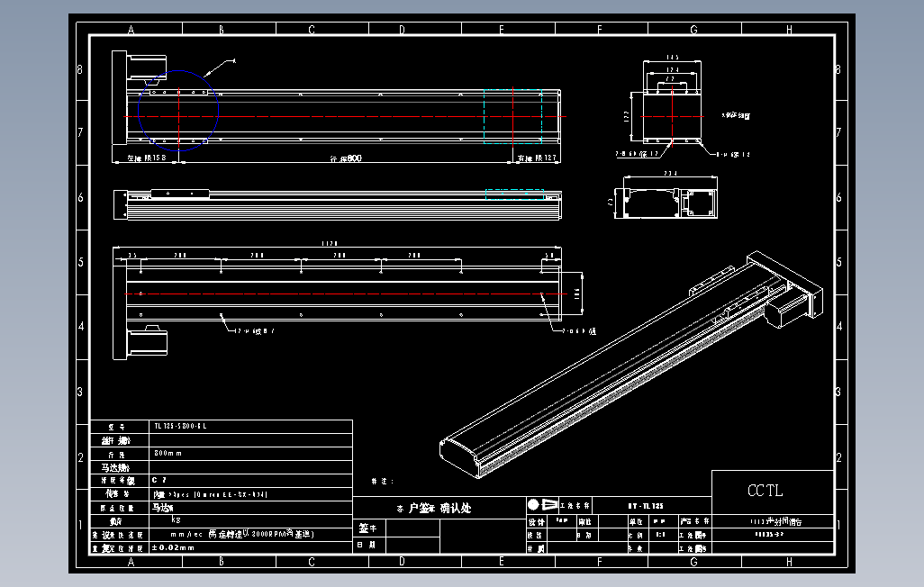Click the '800mm' stroke value cell
The image size is (924, 587).
[x=251, y=453]
